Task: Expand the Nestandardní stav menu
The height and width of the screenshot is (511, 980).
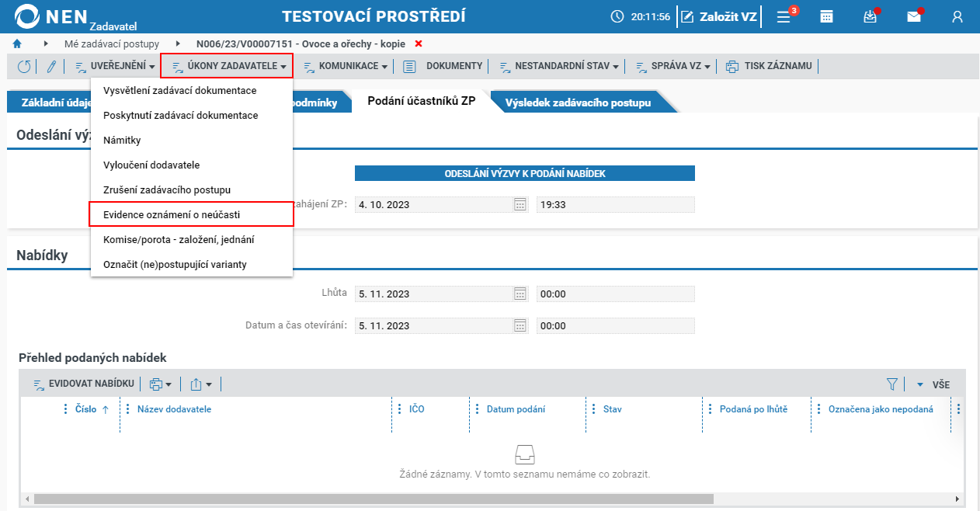Action: [558, 67]
